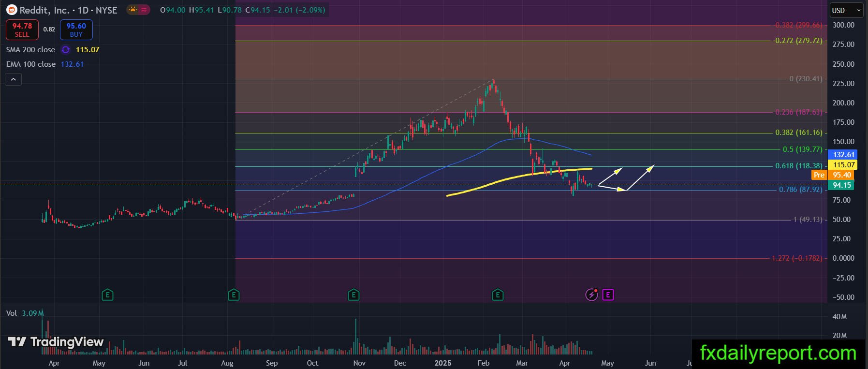Click the green 94.15 last price label
This screenshot has height=369, width=868.
pos(842,185)
